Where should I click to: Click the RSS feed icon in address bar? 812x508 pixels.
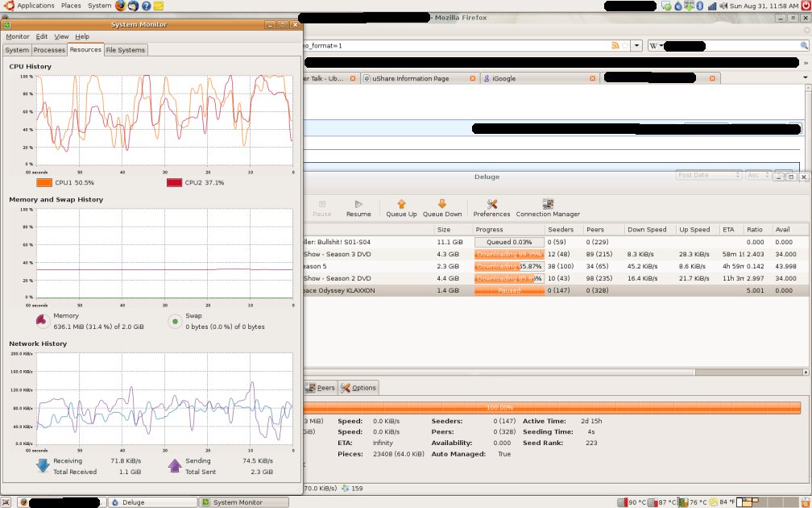pos(615,46)
